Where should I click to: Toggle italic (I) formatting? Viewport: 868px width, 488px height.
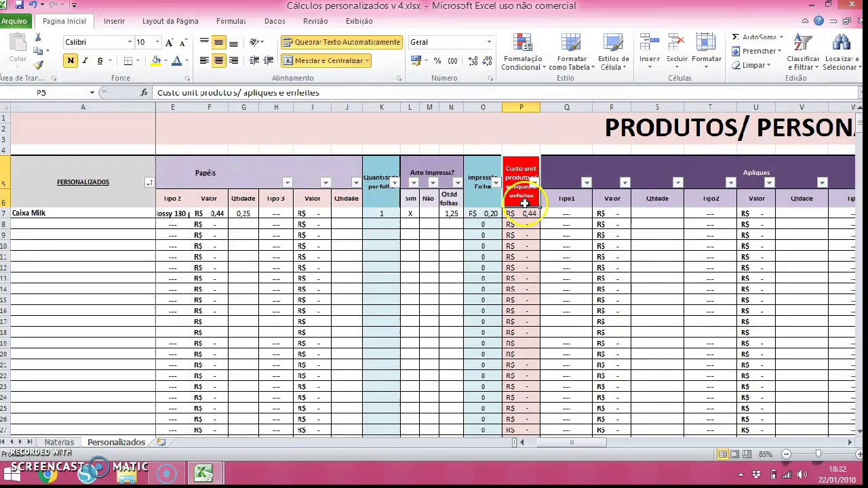[x=85, y=61]
